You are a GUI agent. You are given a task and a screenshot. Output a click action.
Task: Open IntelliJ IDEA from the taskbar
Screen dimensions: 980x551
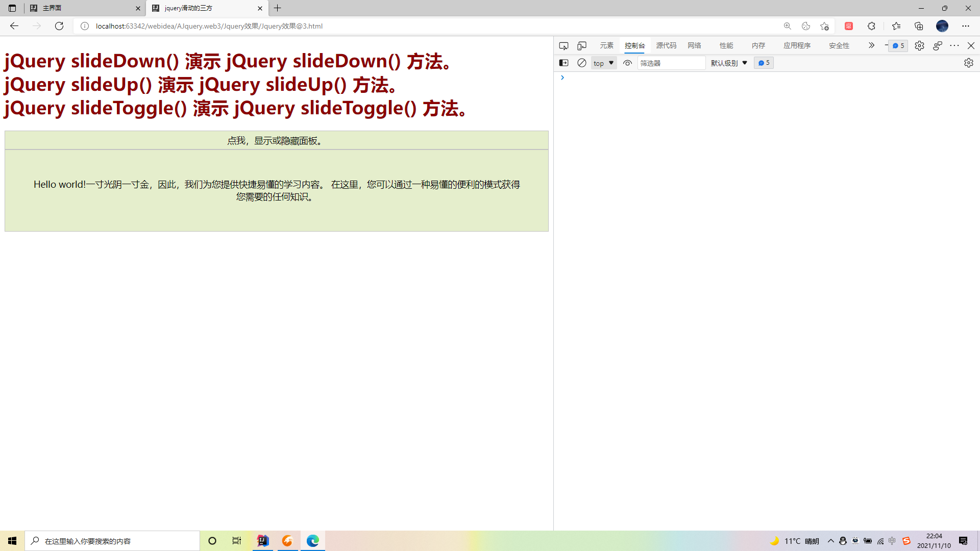pyautogui.click(x=263, y=541)
